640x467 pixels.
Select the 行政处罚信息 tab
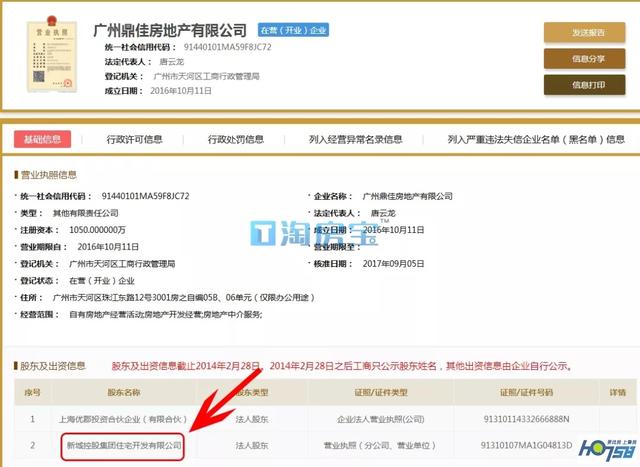(235, 139)
